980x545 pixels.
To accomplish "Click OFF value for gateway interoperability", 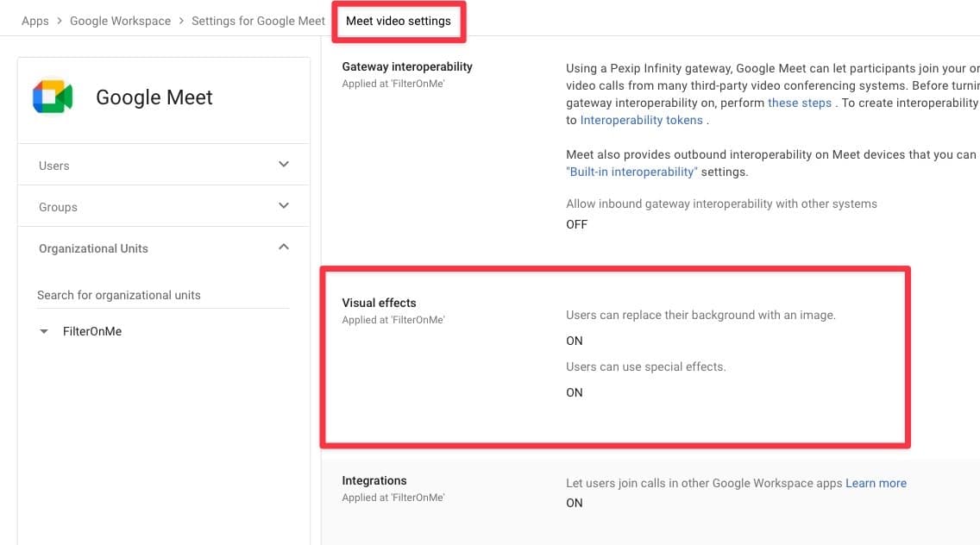I will click(x=577, y=224).
